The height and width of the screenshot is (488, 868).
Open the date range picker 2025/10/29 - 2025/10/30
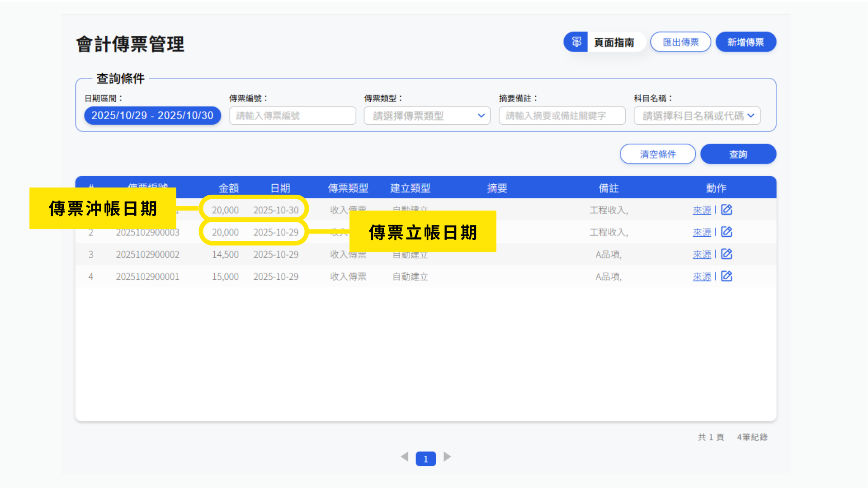(152, 116)
